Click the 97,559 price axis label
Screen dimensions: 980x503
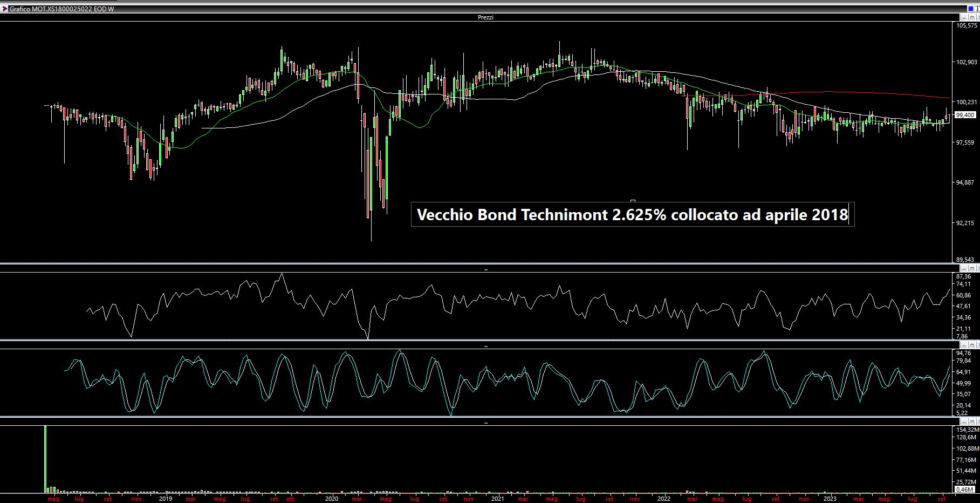(965, 142)
